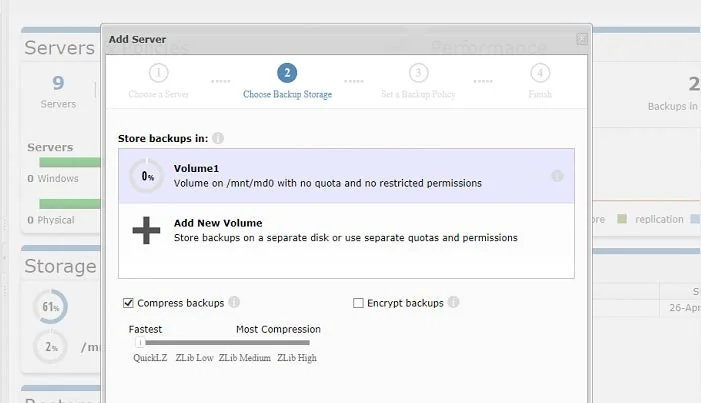Click step 4 Finish circle
The width and height of the screenshot is (701, 403).
pyautogui.click(x=540, y=73)
